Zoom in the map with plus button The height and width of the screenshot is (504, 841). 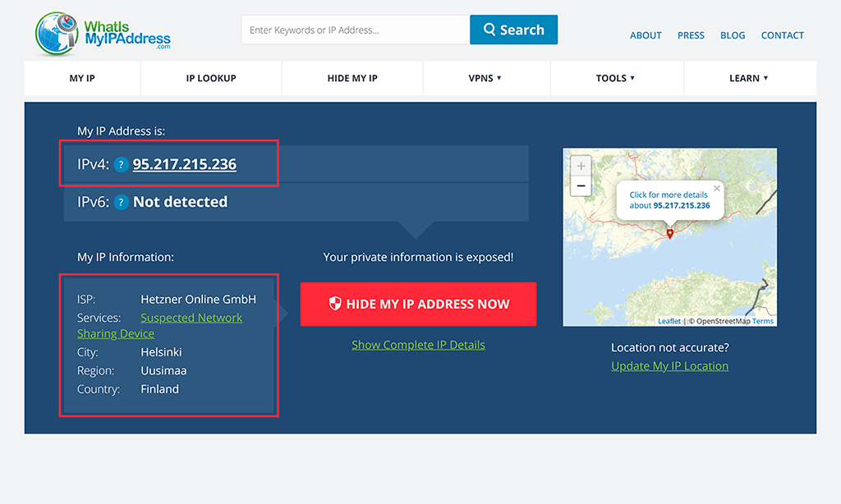pyautogui.click(x=581, y=166)
